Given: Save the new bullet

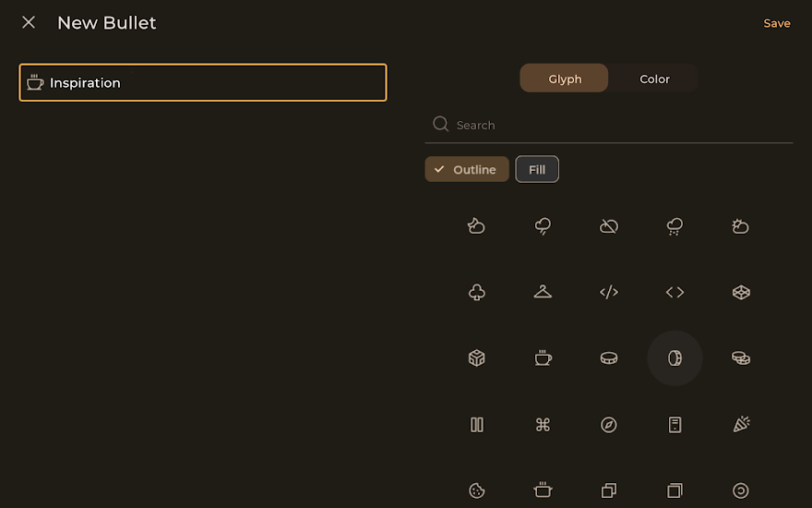Looking at the screenshot, I should coord(776,23).
